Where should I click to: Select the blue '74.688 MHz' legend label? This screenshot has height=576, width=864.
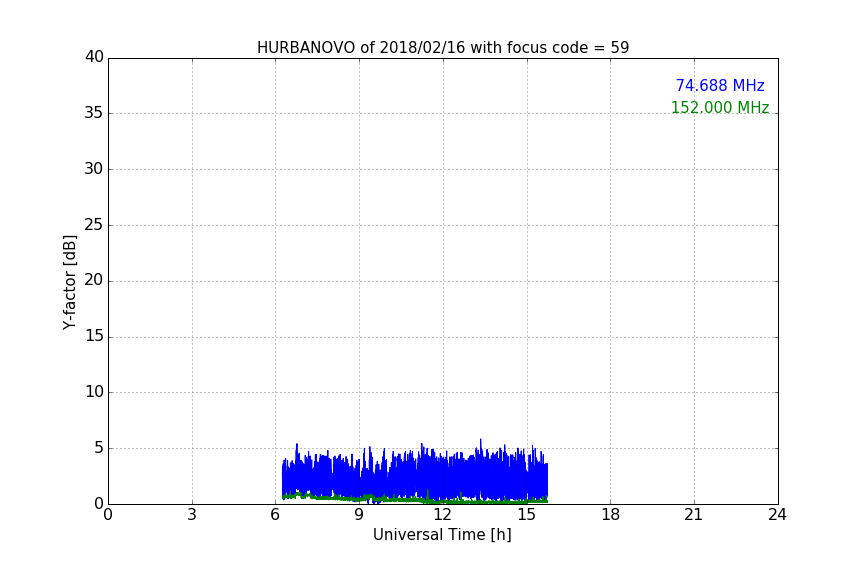pyautogui.click(x=720, y=85)
